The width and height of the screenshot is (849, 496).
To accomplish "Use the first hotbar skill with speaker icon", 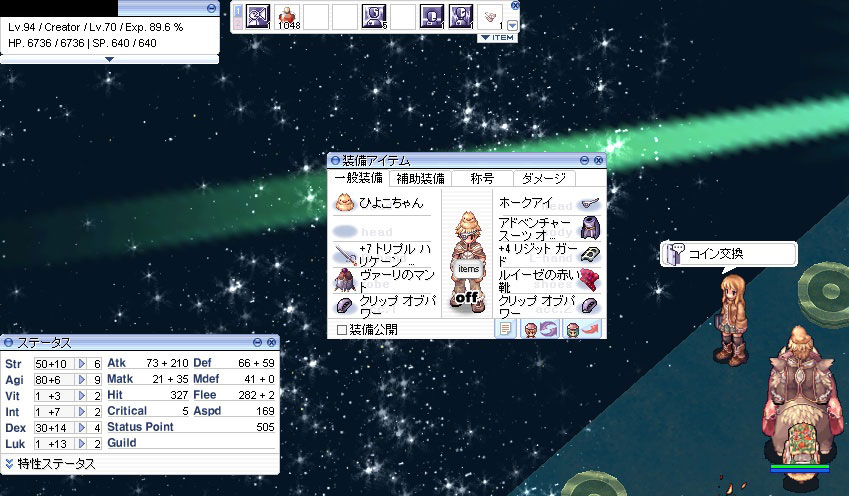I will tap(258, 16).
